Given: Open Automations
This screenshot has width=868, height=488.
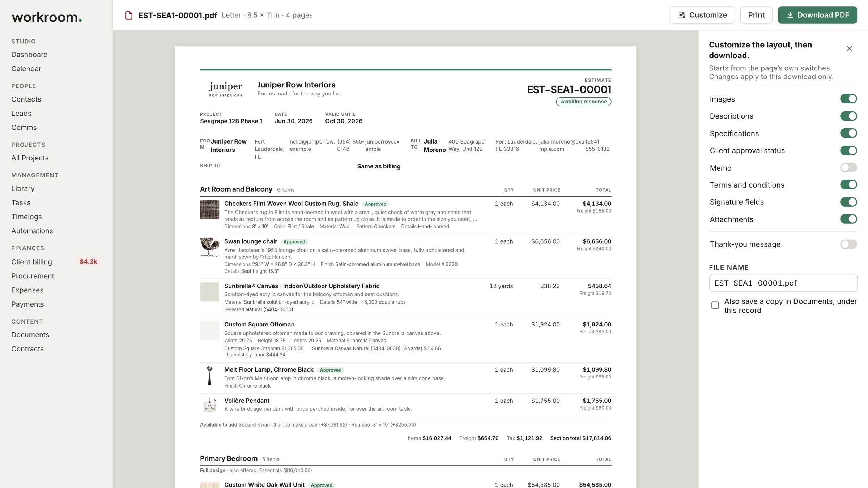Looking at the screenshot, I should [x=32, y=231].
